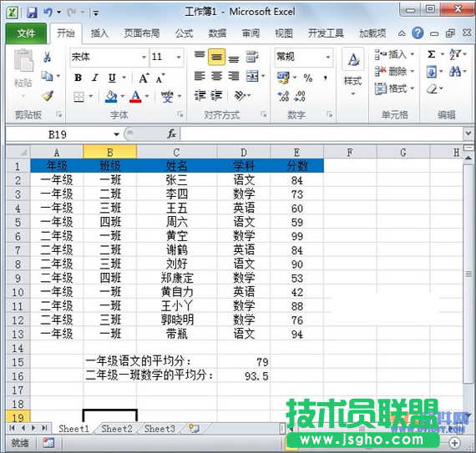Switch to the 页面布局 ribbon tab
This screenshot has height=453, width=476.
pyautogui.click(x=142, y=33)
